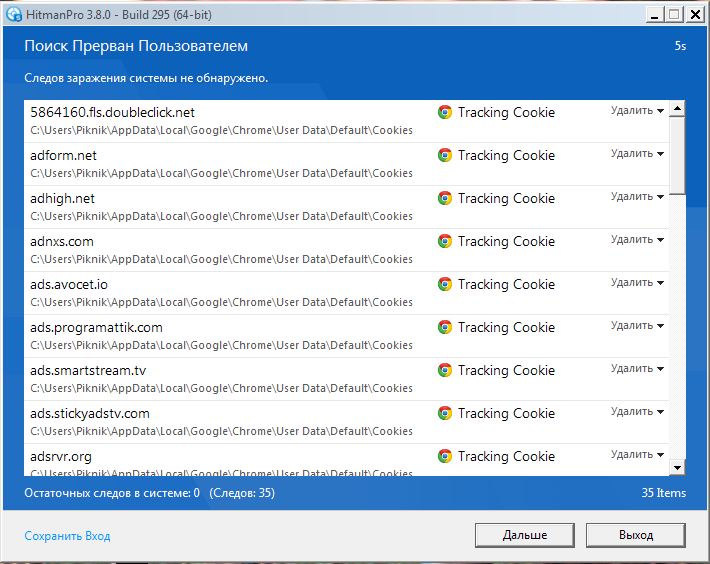The width and height of the screenshot is (710, 564).
Task: Click Cookies file path under ads.avocet.io
Action: click(221, 302)
